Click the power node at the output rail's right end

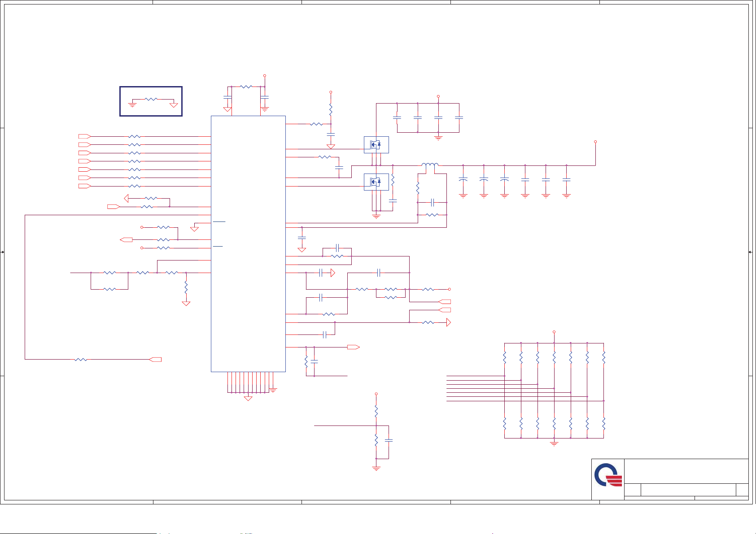click(595, 142)
